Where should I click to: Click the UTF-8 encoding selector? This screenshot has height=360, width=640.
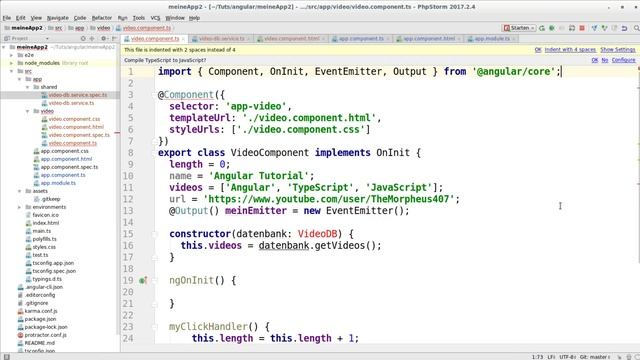tap(567, 357)
